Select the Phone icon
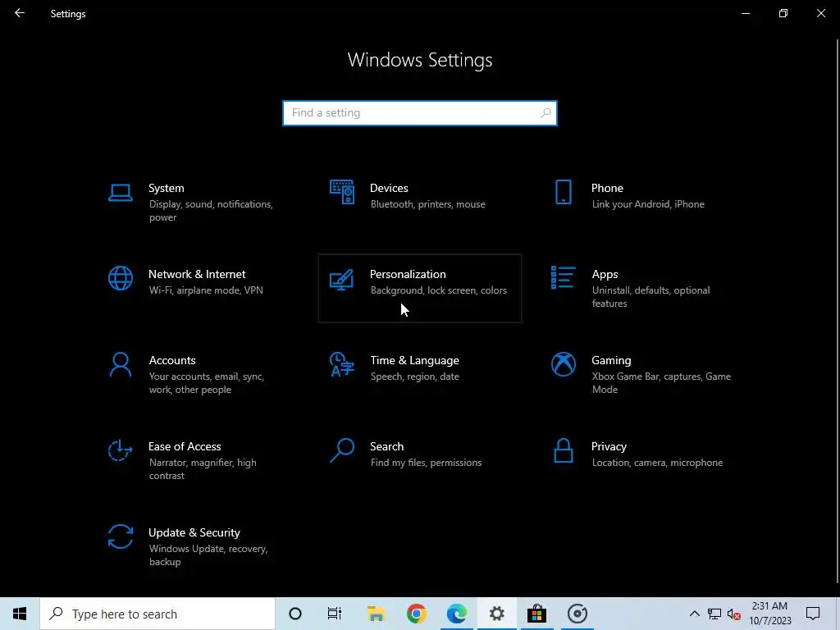840x630 pixels. pyautogui.click(x=563, y=192)
